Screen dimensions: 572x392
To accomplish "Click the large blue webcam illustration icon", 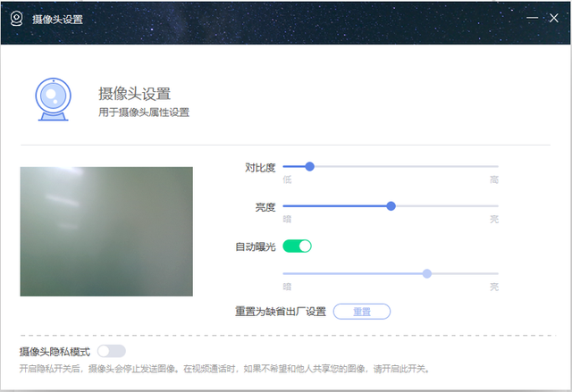I will click(54, 99).
